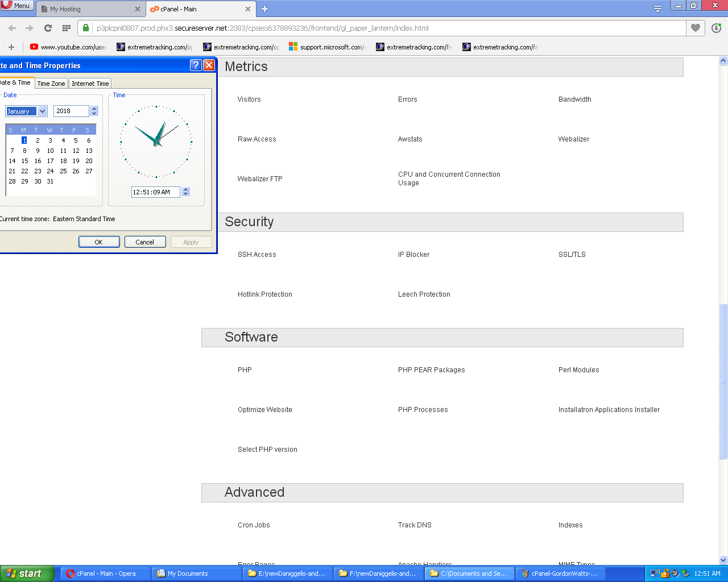
Task: Switch to the Time Zone tab
Action: (51, 84)
